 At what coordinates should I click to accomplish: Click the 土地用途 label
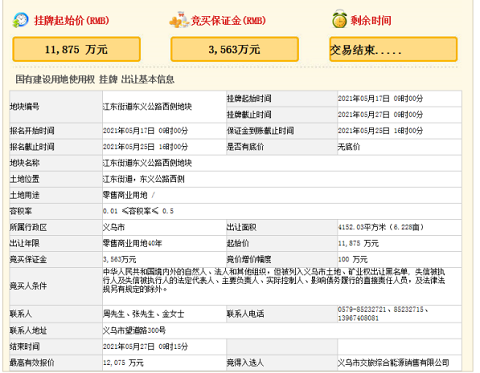point(25,195)
